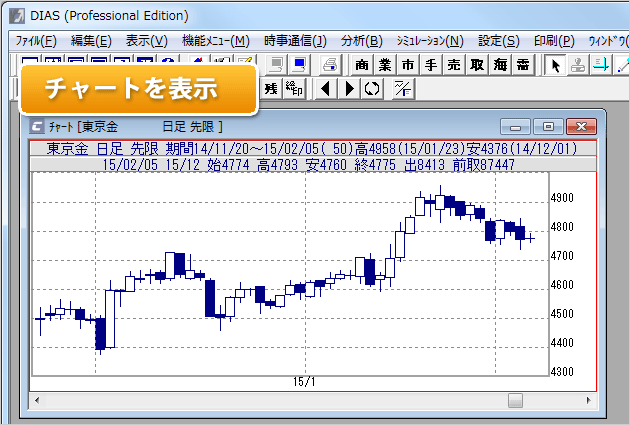The width and height of the screenshot is (630, 425).
Task: Select the arrow pointer cursor tool
Action: click(555, 65)
